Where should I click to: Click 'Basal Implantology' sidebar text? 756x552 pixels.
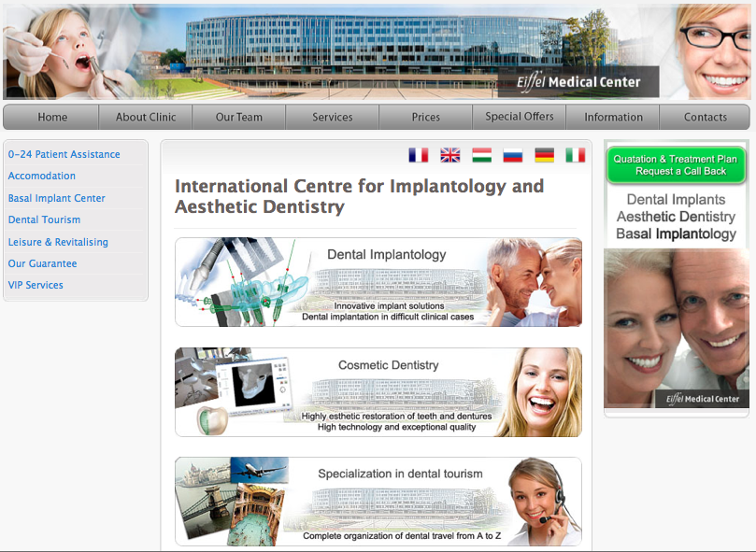pyautogui.click(x=676, y=234)
